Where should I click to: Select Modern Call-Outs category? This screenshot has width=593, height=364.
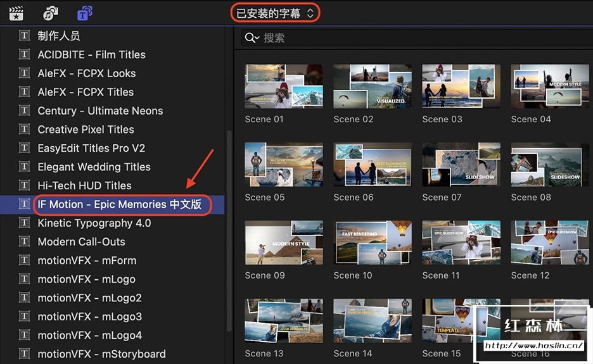click(112, 242)
